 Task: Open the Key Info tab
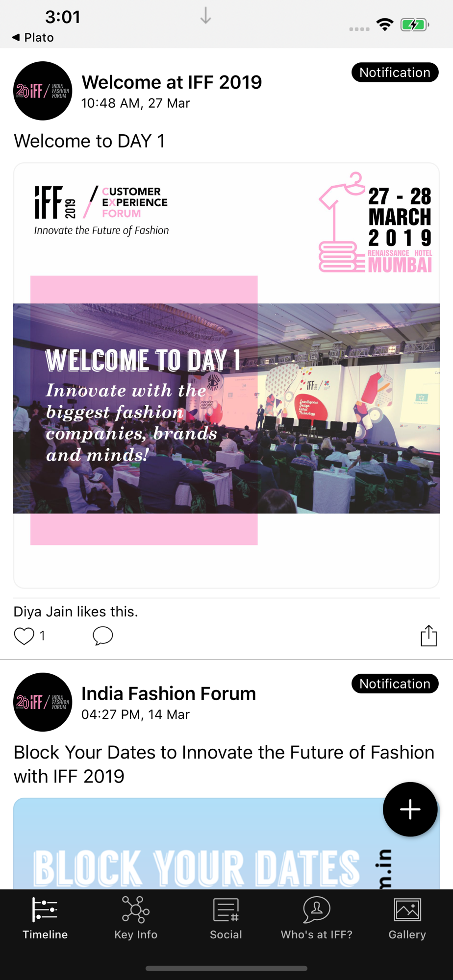pos(136,918)
